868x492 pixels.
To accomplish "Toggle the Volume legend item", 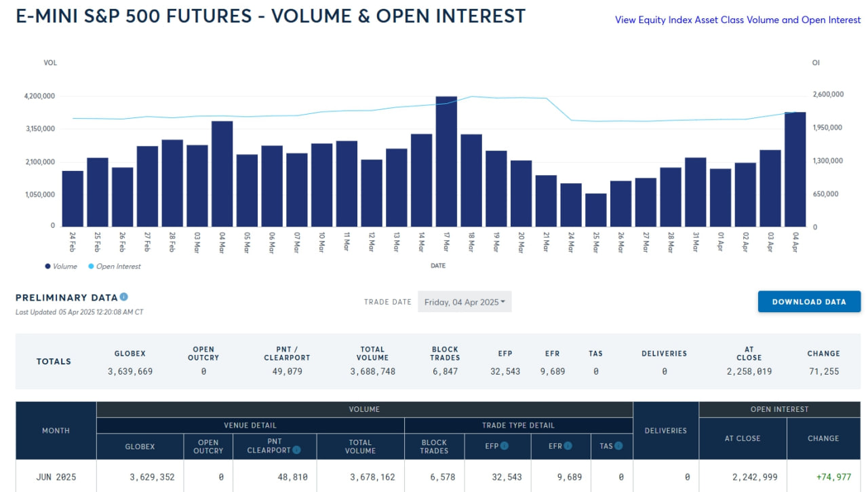I will coord(61,267).
